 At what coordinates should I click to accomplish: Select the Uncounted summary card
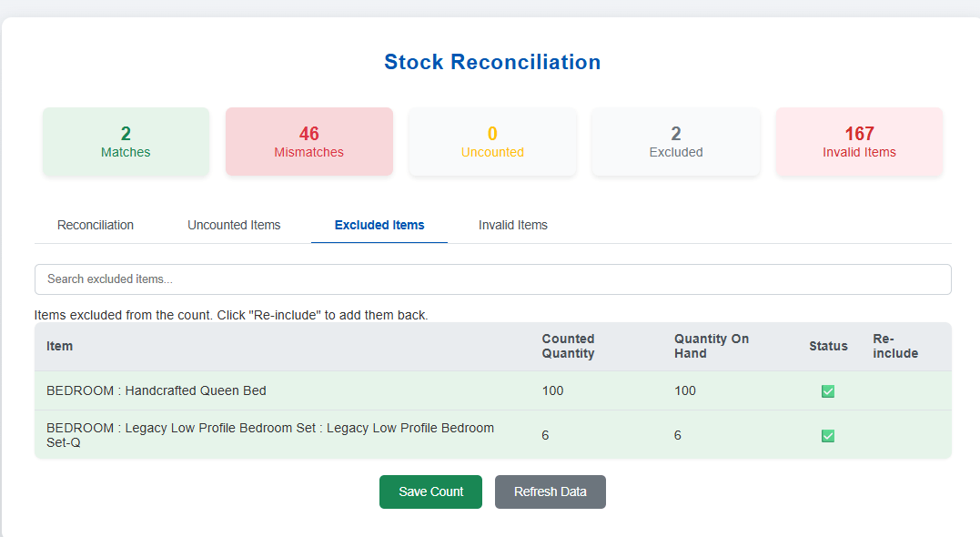tap(492, 142)
